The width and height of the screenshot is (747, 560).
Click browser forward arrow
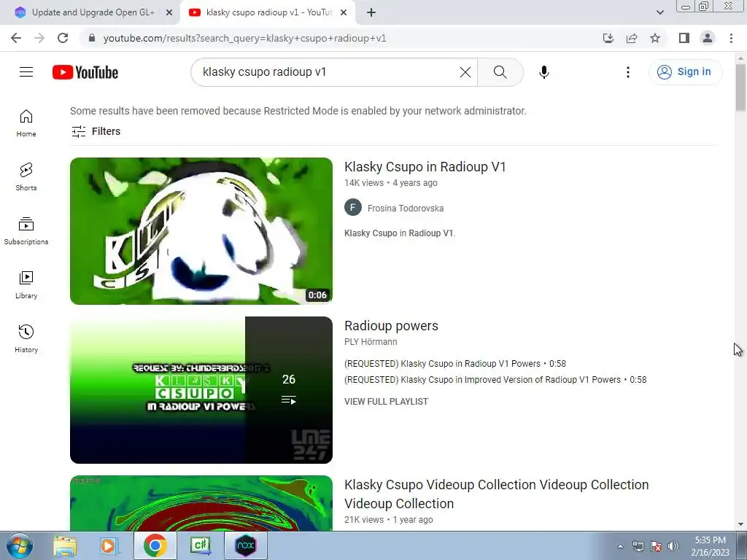pos(39,38)
